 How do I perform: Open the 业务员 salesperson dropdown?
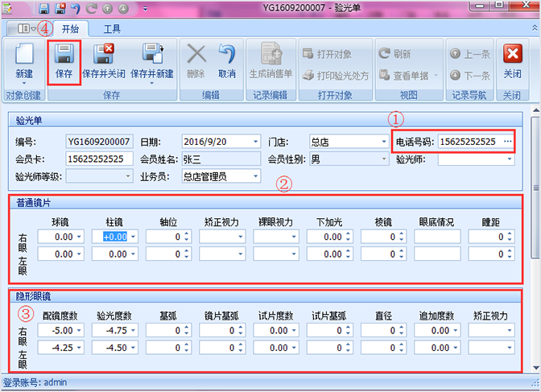coord(256,176)
